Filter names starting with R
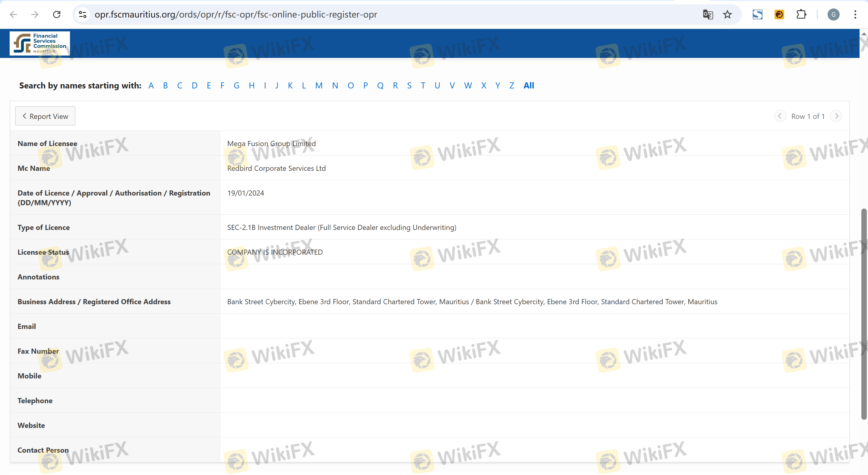868x475 pixels. [395, 86]
